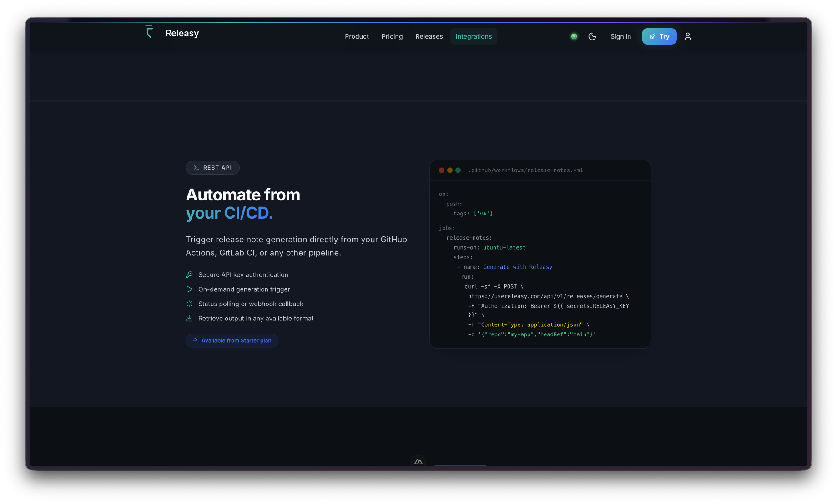Click the tags ['v*'] line
Viewport: 837px width, 504px height.
(473, 214)
